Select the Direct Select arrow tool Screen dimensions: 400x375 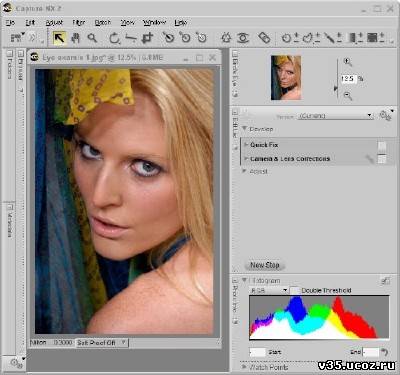(59, 38)
